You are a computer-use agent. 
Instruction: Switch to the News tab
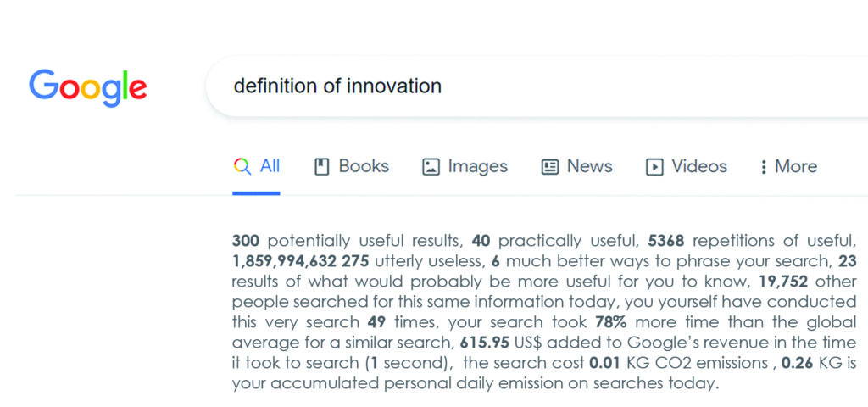pos(576,166)
